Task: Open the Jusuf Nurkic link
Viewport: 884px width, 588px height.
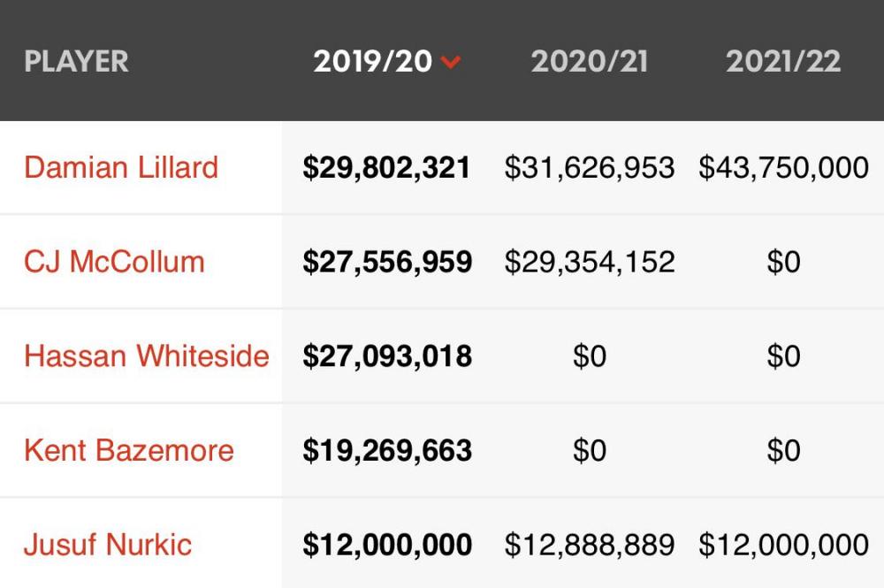Action: [108, 544]
